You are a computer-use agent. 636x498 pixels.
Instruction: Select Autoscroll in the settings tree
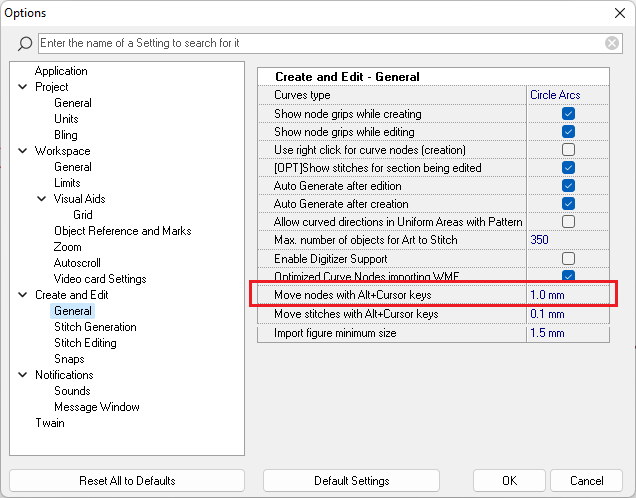coord(77,263)
